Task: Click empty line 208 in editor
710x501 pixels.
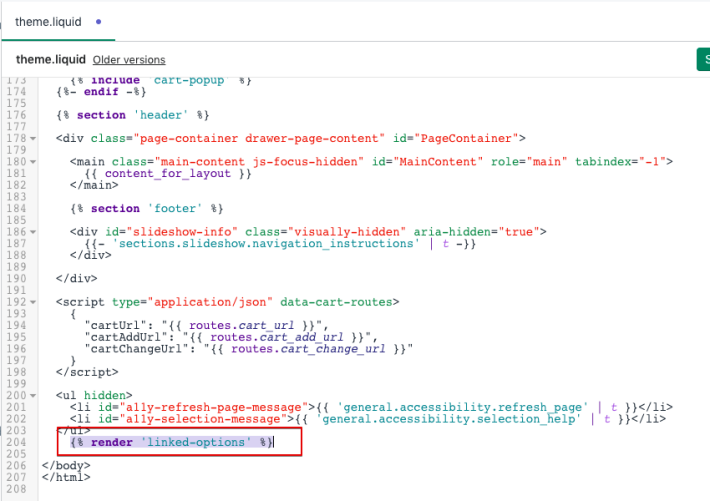Action: click(200, 490)
